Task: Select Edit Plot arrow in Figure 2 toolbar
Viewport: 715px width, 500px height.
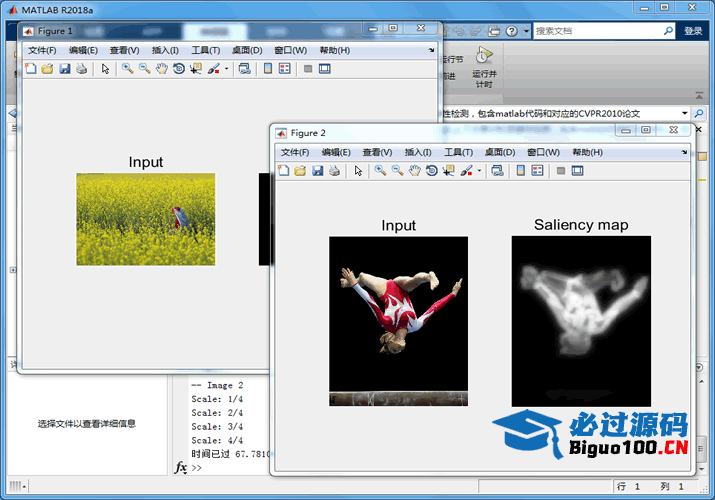Action: pos(358,171)
